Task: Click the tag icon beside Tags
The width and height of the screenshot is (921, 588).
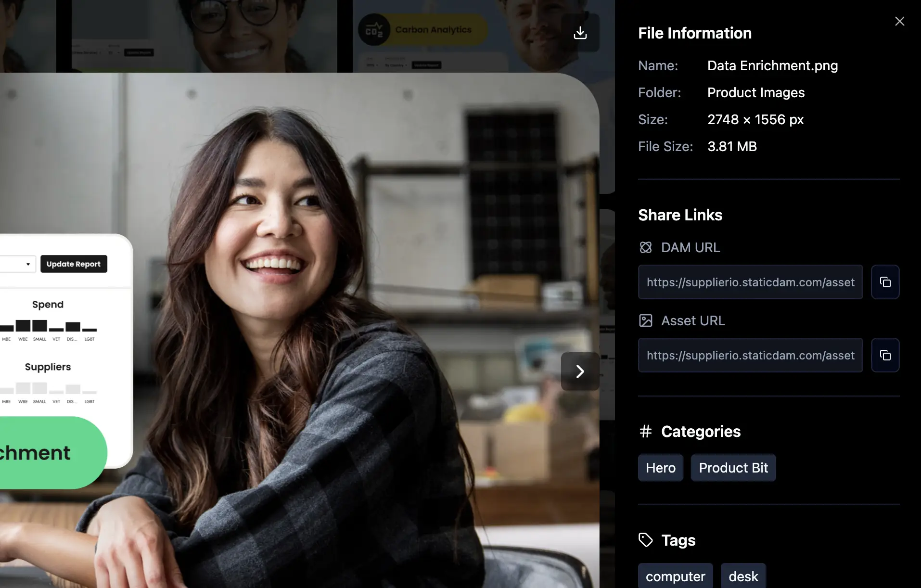Action: [645, 540]
